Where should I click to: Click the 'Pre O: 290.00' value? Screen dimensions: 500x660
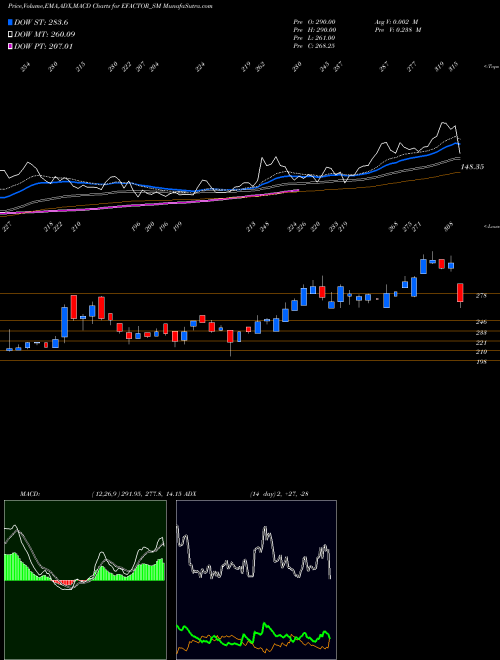pyautogui.click(x=314, y=22)
